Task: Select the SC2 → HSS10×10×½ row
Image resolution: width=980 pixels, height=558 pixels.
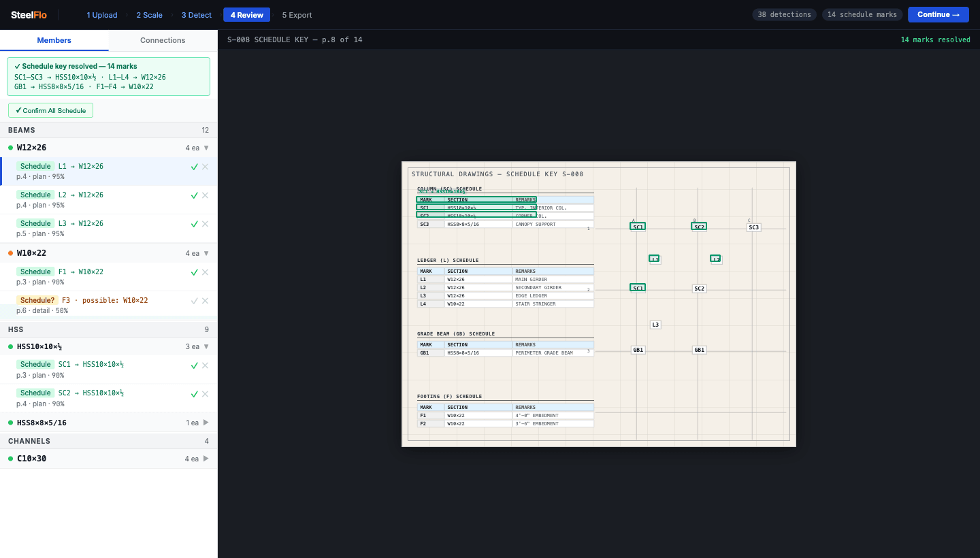Action: (109, 399)
